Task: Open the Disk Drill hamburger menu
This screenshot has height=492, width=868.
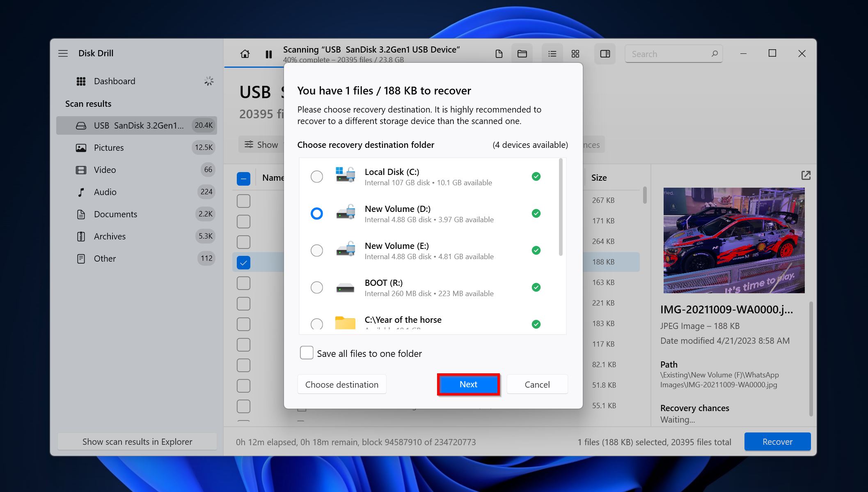Action: (63, 53)
